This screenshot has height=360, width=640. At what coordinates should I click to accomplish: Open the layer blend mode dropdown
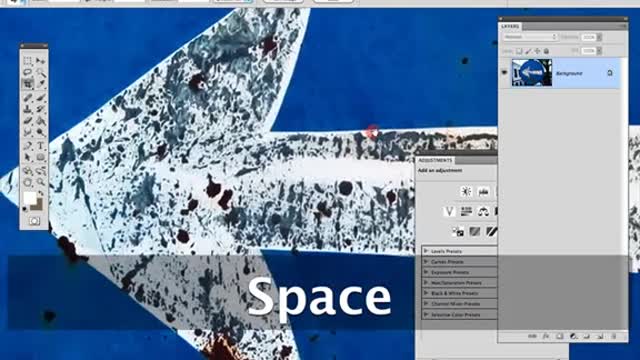point(530,37)
